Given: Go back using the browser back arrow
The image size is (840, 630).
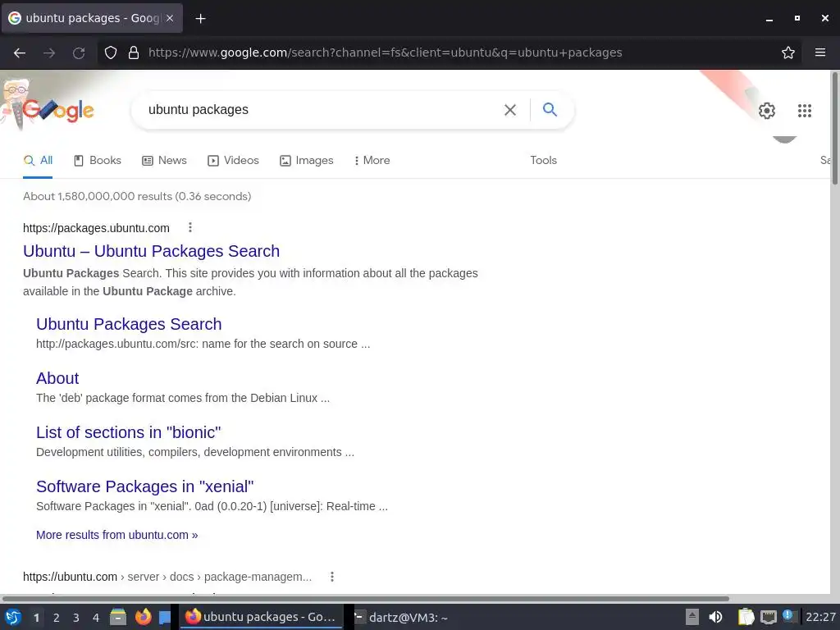Looking at the screenshot, I should (20, 52).
